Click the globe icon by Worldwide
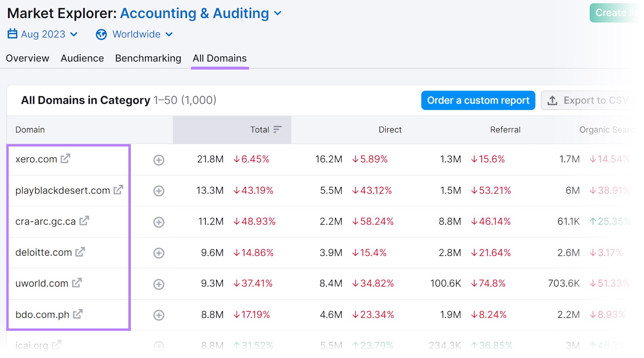 (x=101, y=35)
